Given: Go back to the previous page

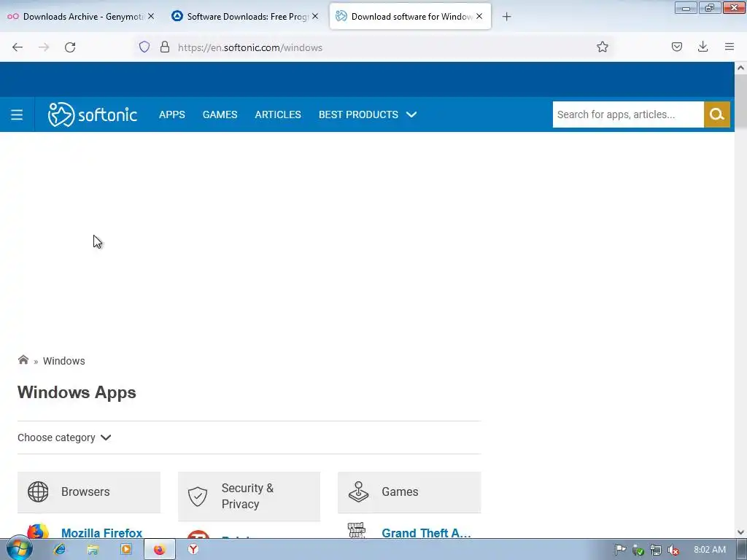Looking at the screenshot, I should [x=18, y=47].
